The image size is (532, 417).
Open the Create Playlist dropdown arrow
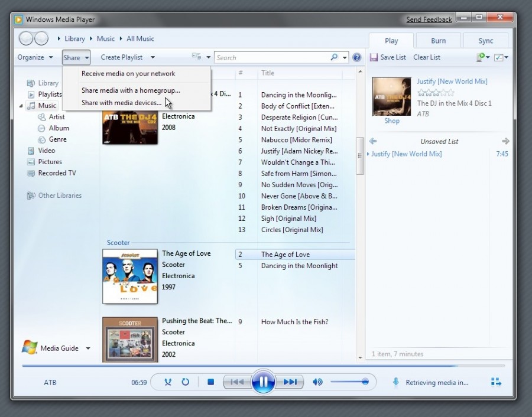153,57
